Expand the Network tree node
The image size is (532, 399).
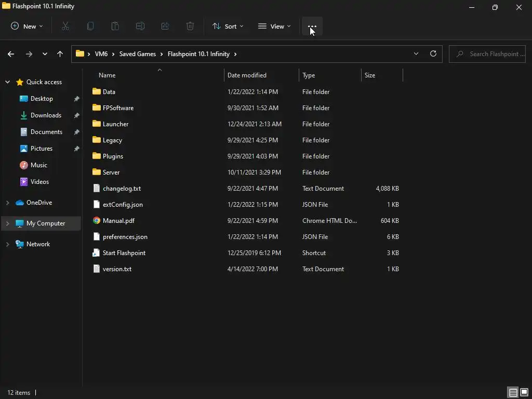(x=7, y=244)
